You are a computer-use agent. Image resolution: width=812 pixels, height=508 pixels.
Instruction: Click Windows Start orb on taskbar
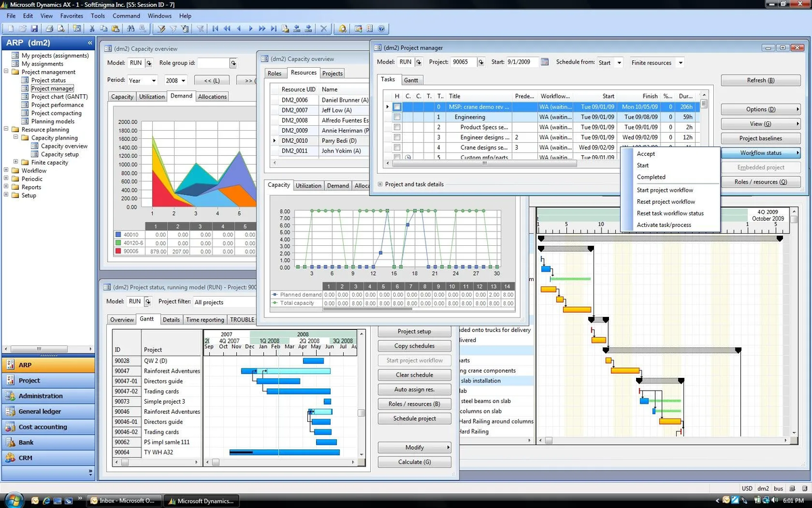click(x=16, y=501)
